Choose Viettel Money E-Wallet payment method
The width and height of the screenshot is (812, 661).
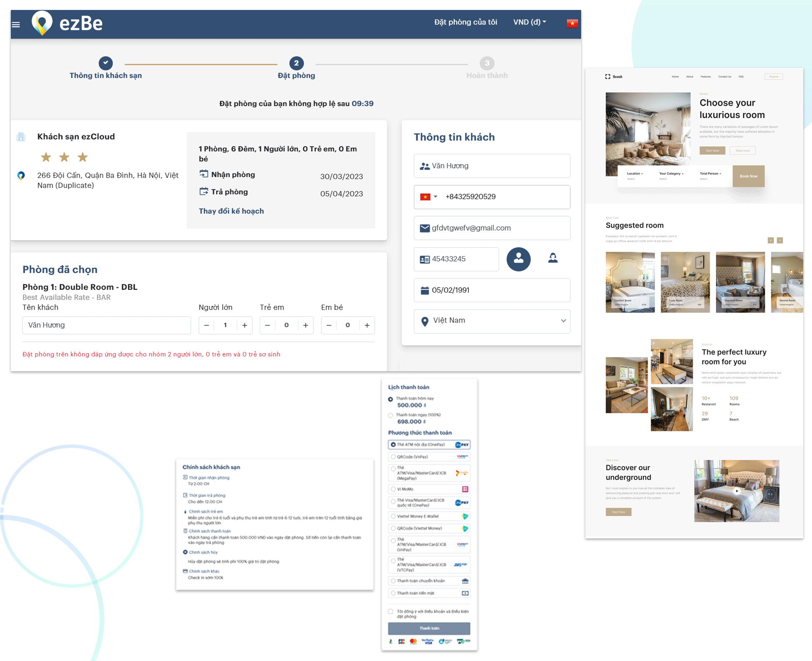click(x=429, y=516)
